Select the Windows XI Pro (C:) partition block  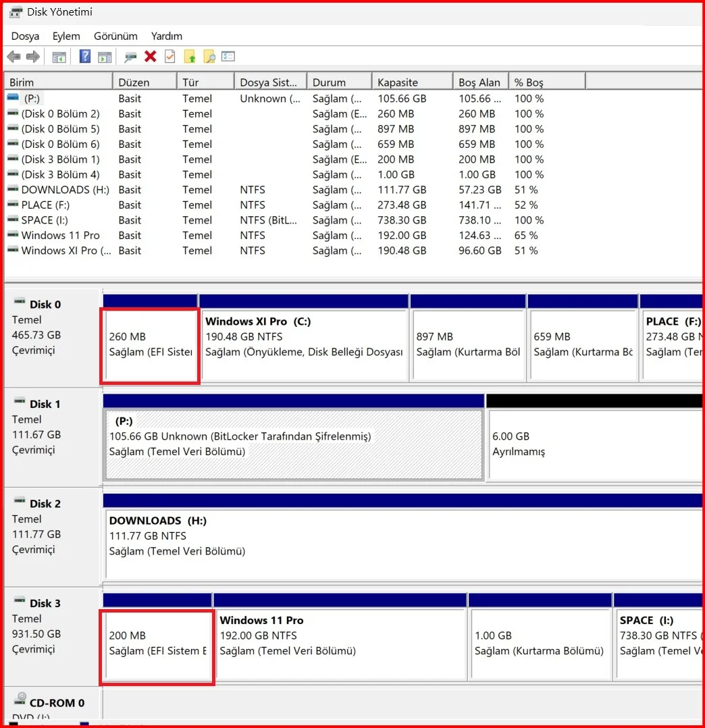tap(305, 346)
